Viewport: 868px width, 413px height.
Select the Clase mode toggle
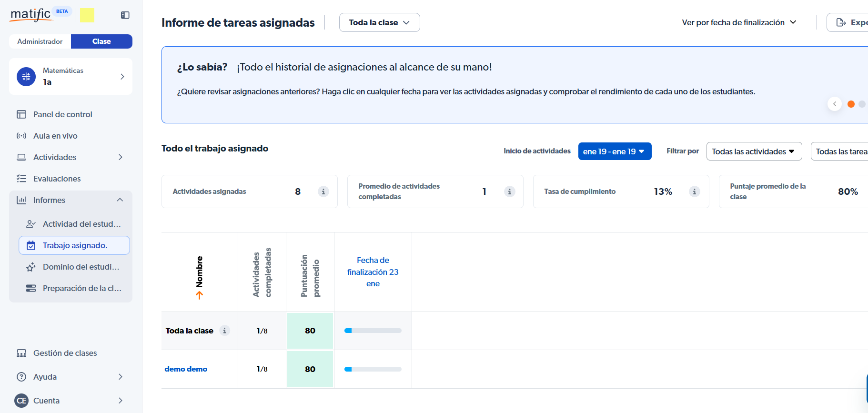point(101,41)
